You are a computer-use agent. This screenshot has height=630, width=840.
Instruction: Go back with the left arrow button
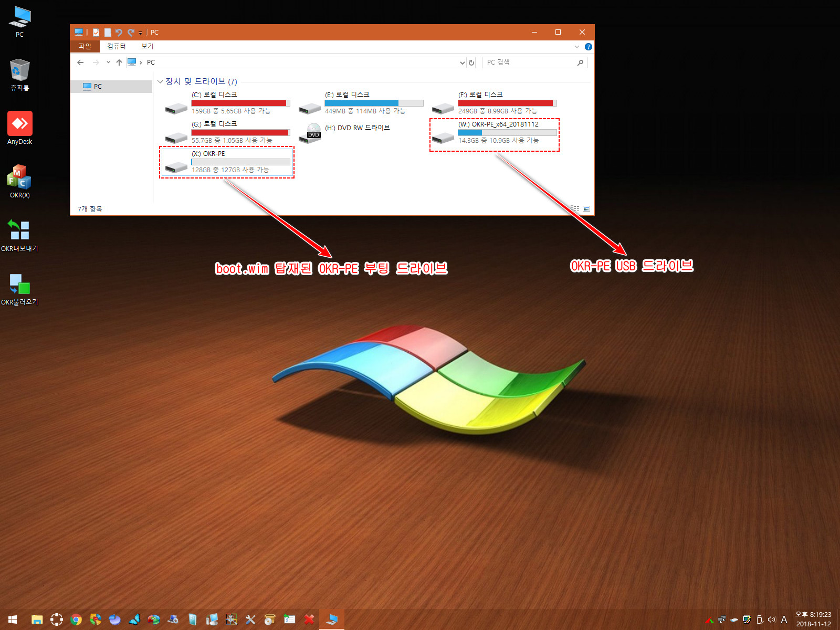(x=80, y=62)
